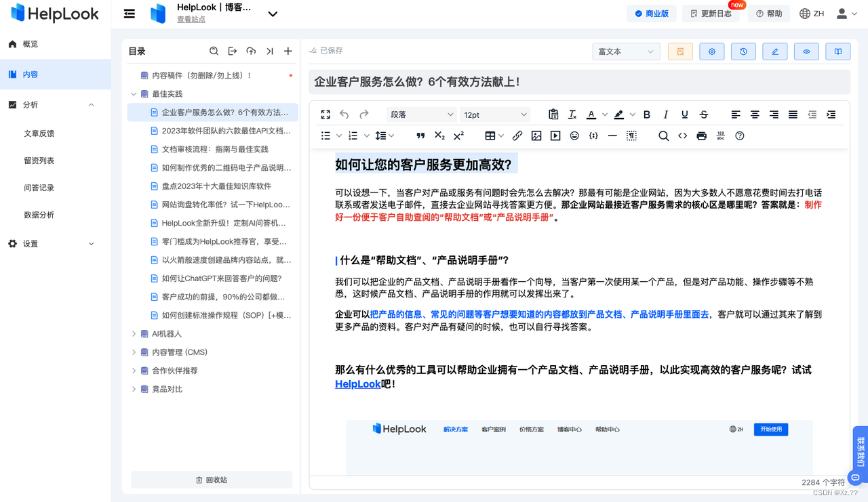The width and height of the screenshot is (868, 502).
Task: Apply highlight color with the marker swatch
Action: pos(619,114)
